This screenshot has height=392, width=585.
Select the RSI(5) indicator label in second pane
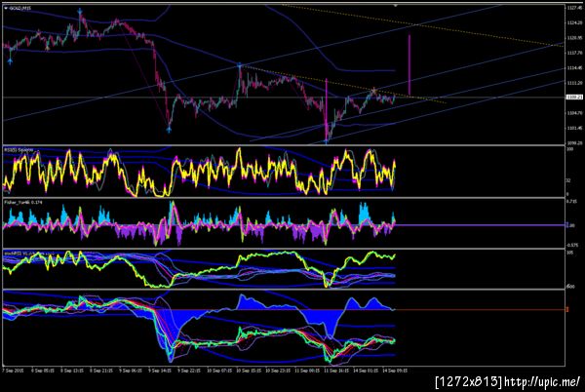click(19, 149)
